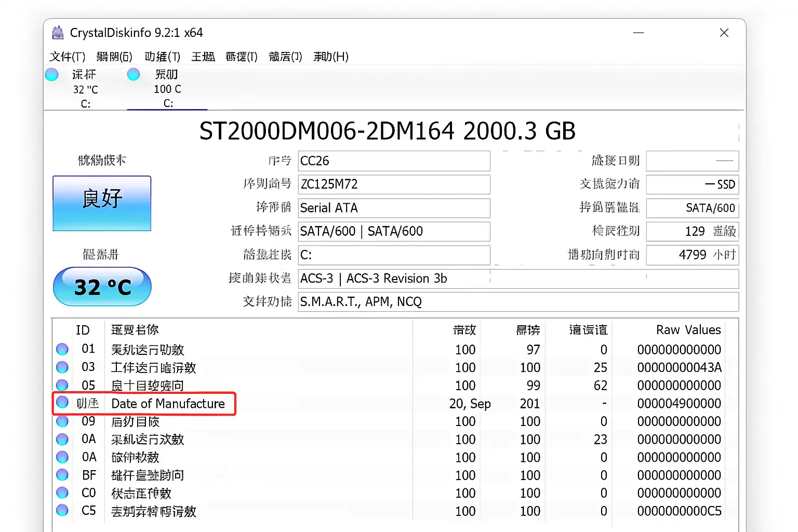
Task: Click the field showing 129
Action: pyautogui.click(x=693, y=232)
